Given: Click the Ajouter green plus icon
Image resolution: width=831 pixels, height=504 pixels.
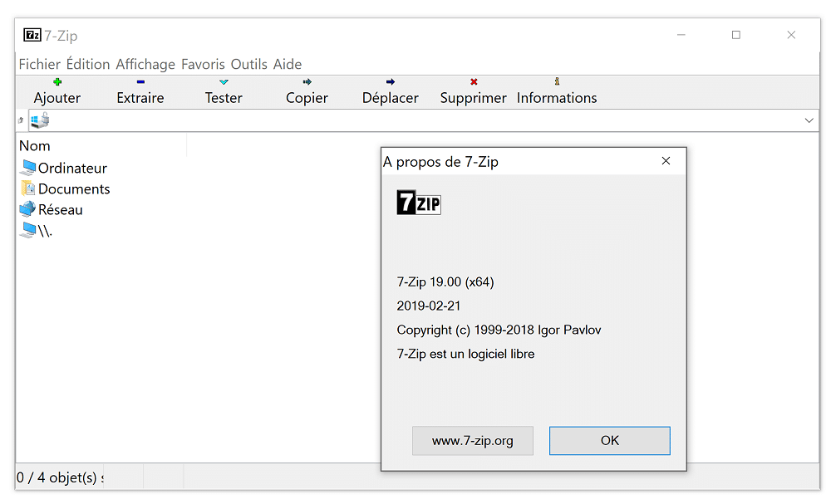Looking at the screenshot, I should pyautogui.click(x=57, y=81).
